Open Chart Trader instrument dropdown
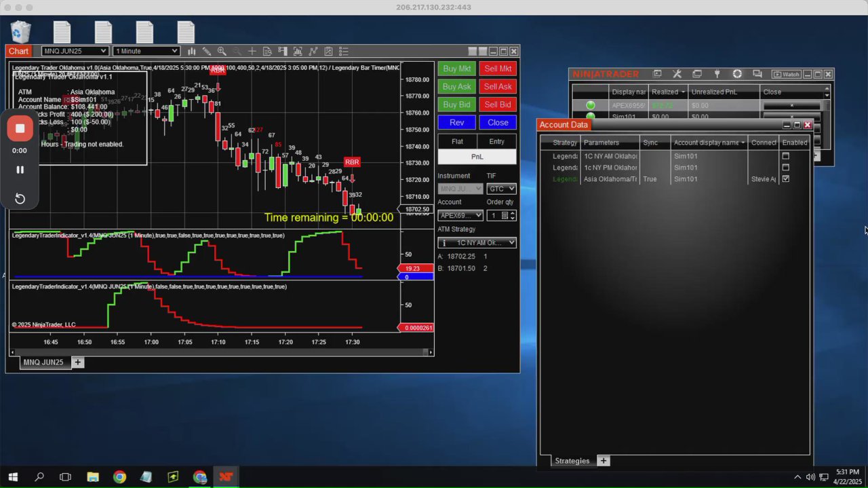Image resolution: width=868 pixels, height=488 pixels. 460,189
